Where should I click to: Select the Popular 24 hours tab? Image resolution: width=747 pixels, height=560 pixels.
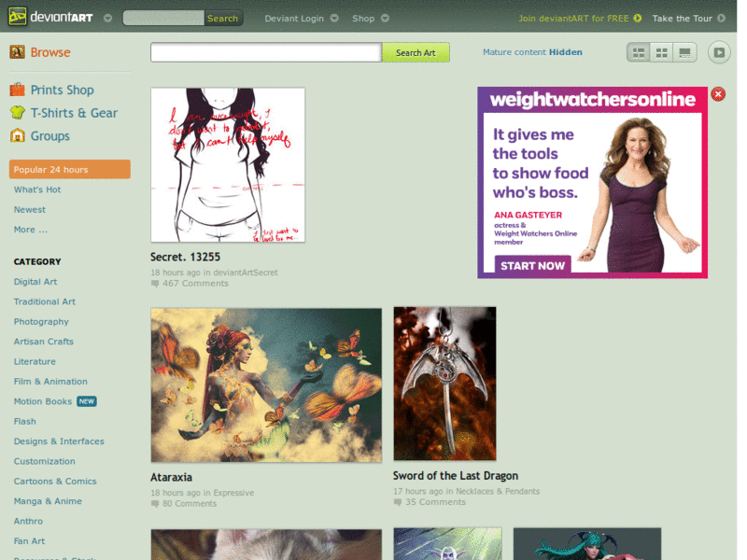click(69, 170)
